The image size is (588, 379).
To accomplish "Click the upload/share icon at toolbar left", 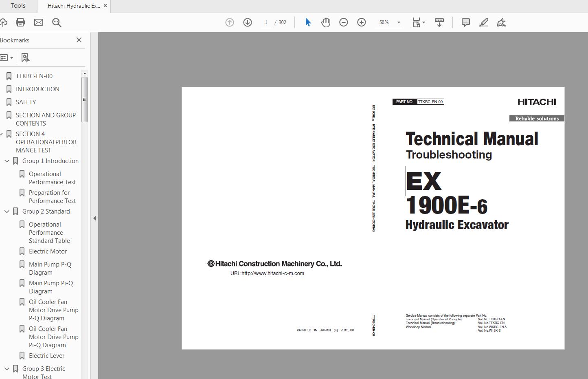I will point(4,22).
